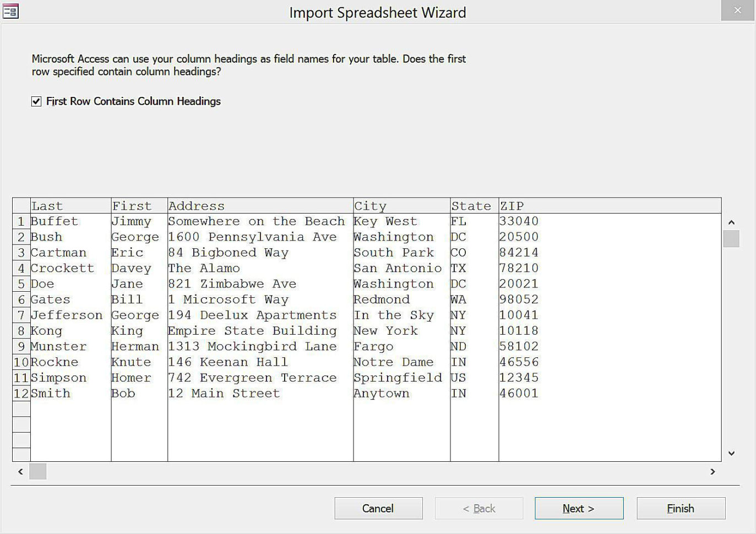
Task: Select the City column header
Action: [x=401, y=206]
